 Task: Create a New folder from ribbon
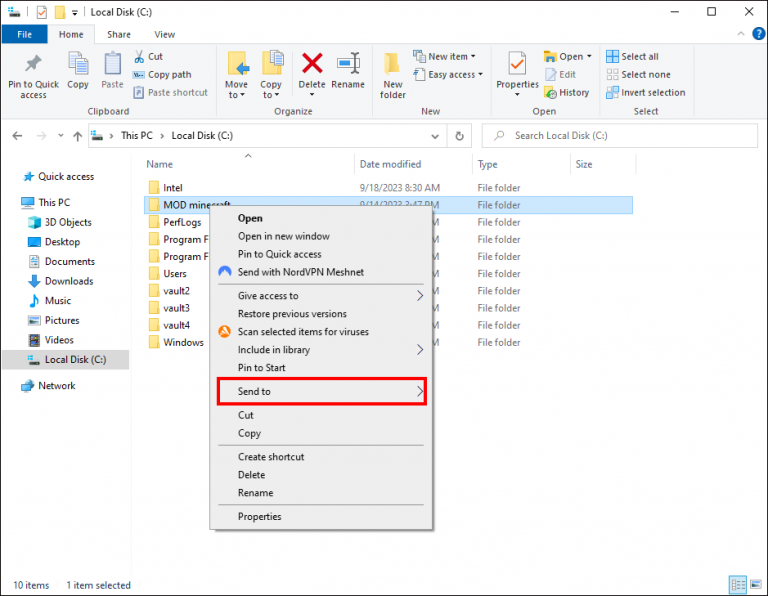(x=393, y=75)
